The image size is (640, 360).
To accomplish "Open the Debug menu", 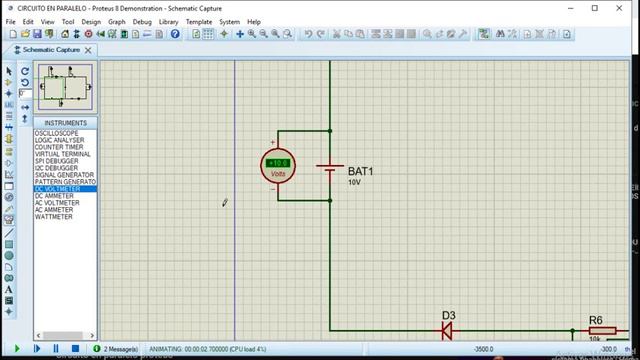I will click(142, 22).
